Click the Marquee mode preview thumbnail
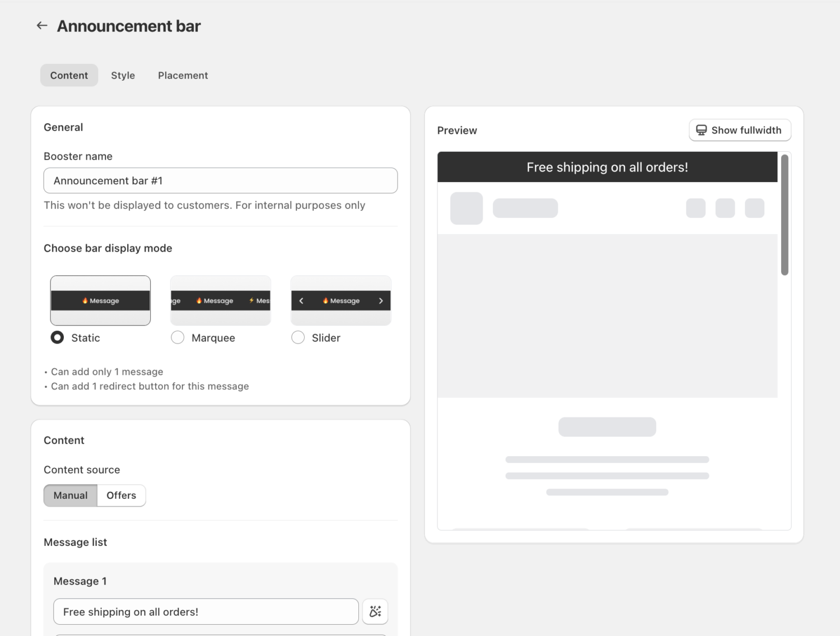 click(221, 300)
